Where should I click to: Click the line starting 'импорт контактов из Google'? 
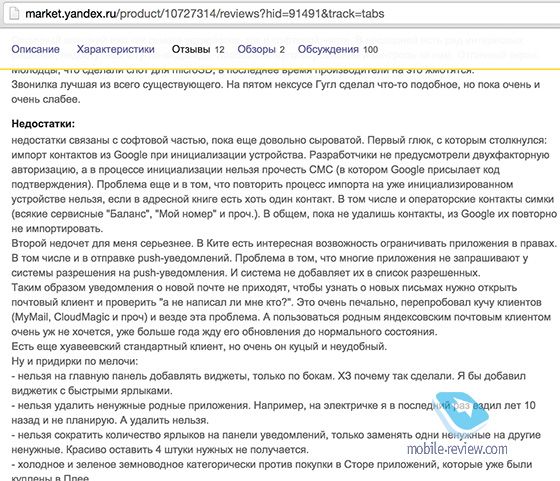pyautogui.click(x=280, y=155)
